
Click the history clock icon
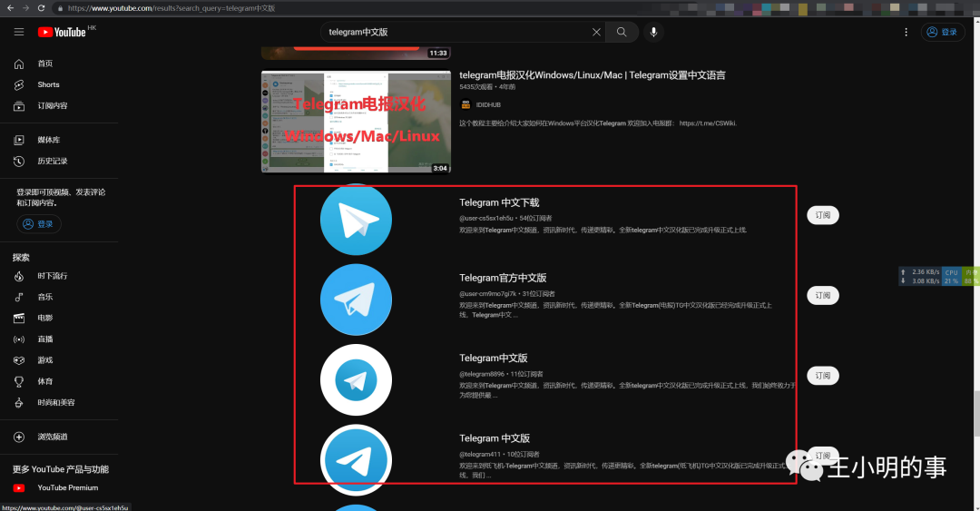(19, 161)
